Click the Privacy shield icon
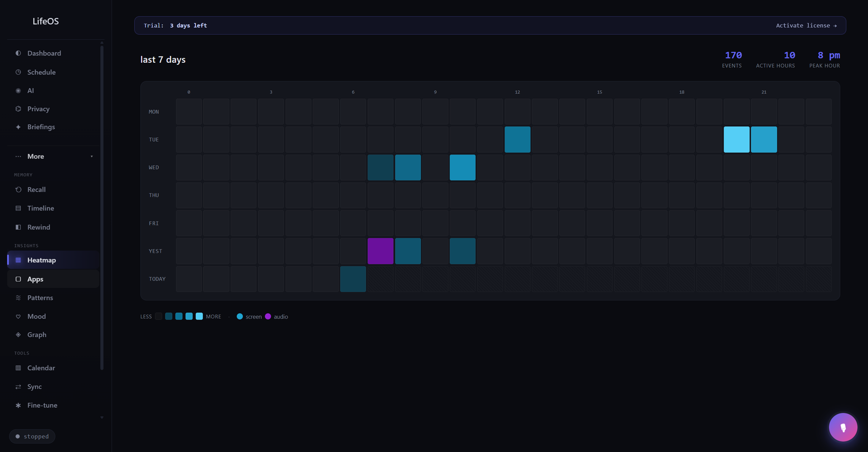 18,109
